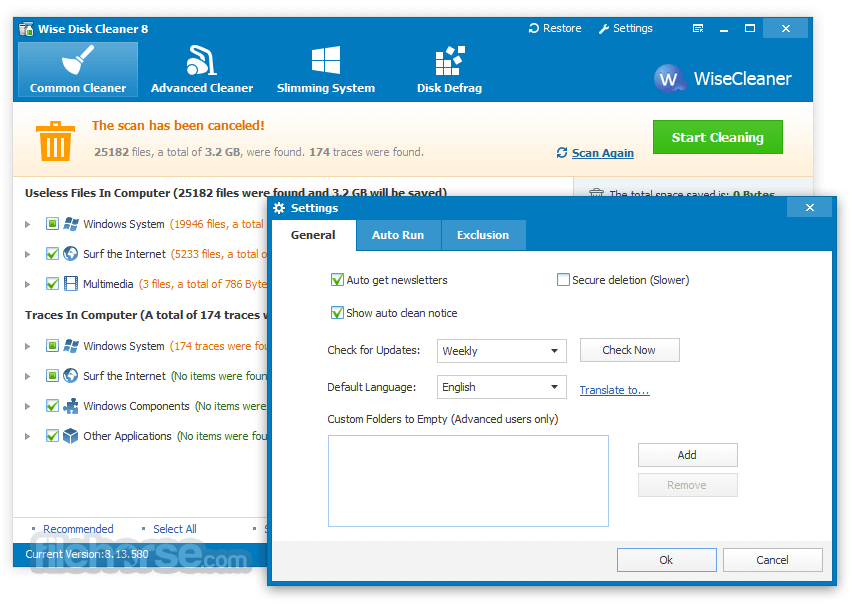Click the Current Version:8.13.580 status text

coord(87,554)
